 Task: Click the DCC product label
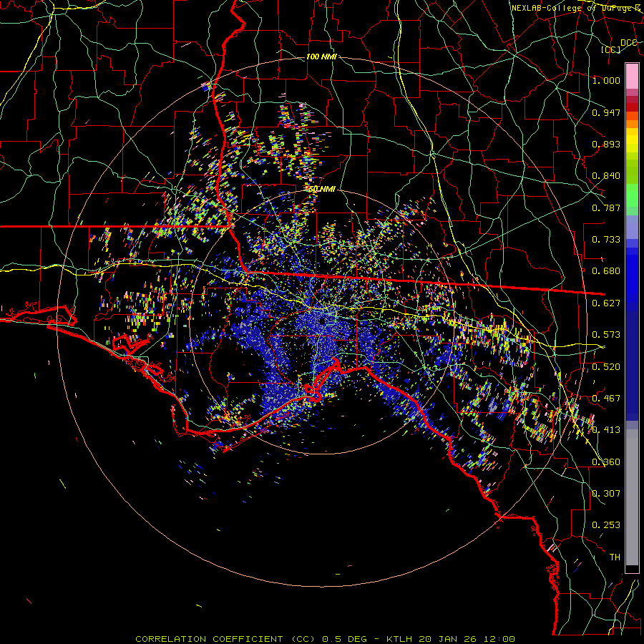[x=628, y=42]
